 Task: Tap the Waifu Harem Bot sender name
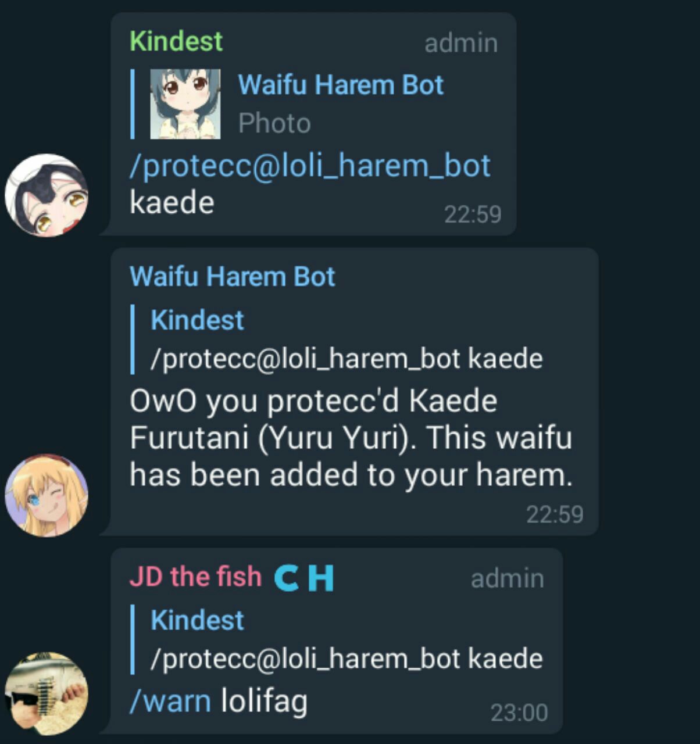232,277
